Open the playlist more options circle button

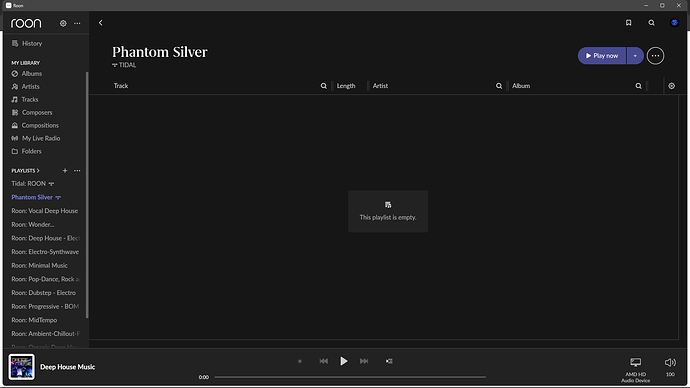(655, 56)
